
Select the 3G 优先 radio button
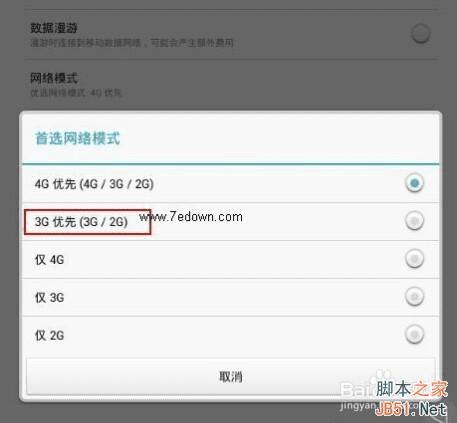414,221
